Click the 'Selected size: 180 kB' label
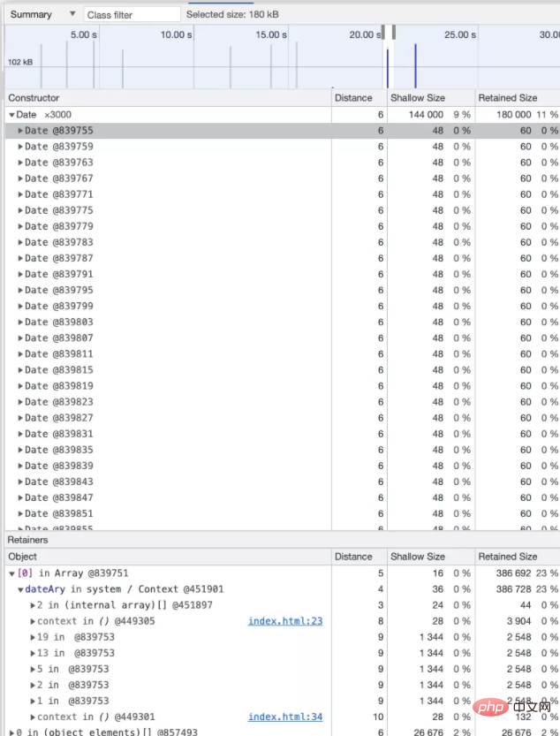Screen dimensions: 560x736 point(232,14)
